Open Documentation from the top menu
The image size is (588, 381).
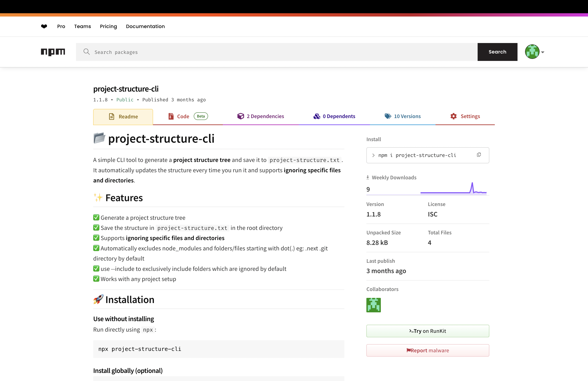[145, 26]
